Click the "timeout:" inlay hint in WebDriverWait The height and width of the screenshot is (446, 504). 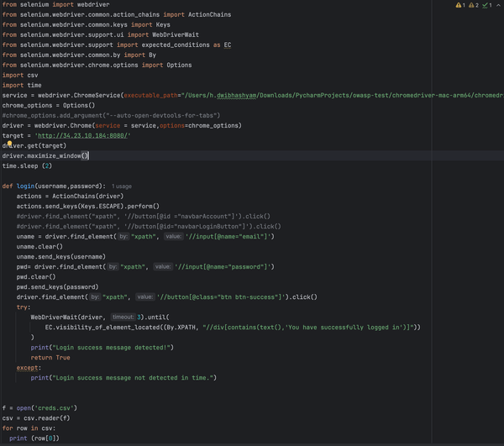(123, 317)
